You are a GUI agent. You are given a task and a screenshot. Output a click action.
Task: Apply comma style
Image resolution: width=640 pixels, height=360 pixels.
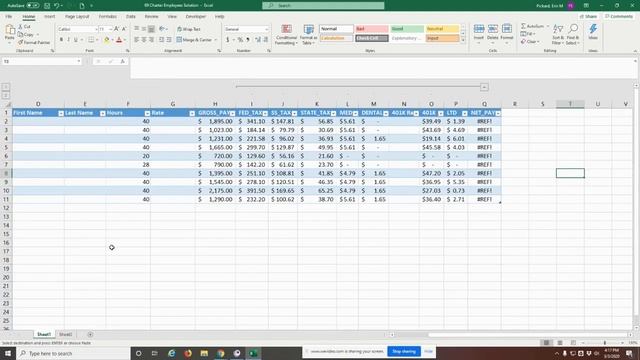[248, 40]
